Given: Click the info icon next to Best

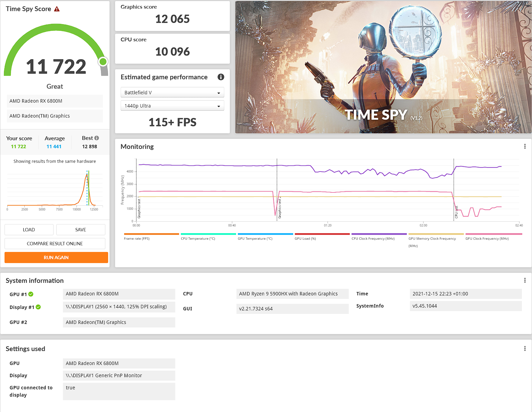Looking at the screenshot, I should coord(97,138).
